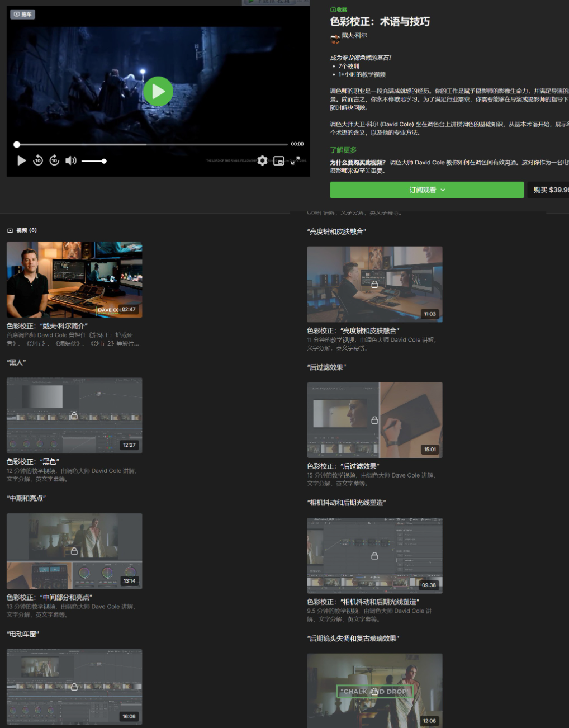Click the 视频 (8) section header
Viewport: 569px width, 728px height.
click(22, 230)
